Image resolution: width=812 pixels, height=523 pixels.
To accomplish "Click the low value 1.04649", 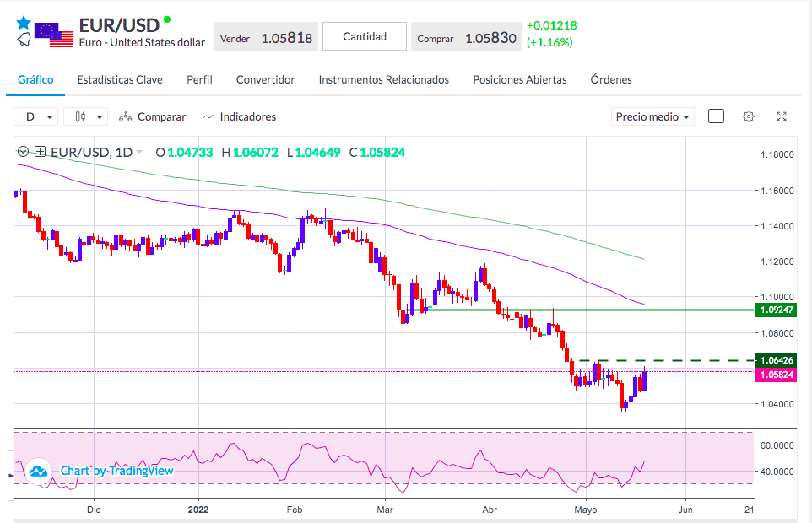I will pyautogui.click(x=317, y=153).
